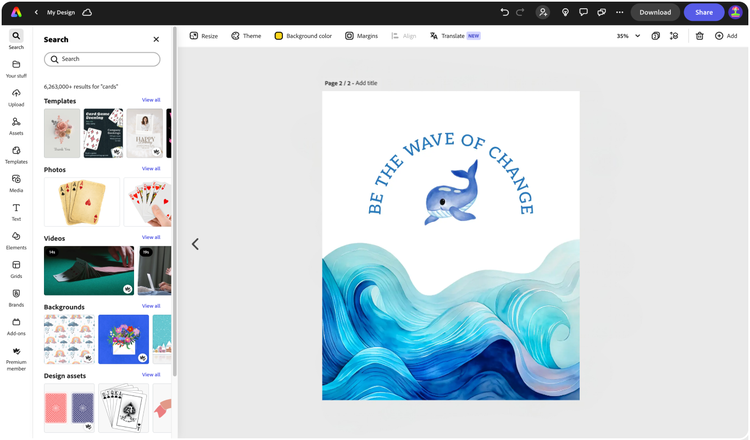Open the user profile avatar
Image resolution: width=750 pixels, height=440 pixels.
click(735, 12)
